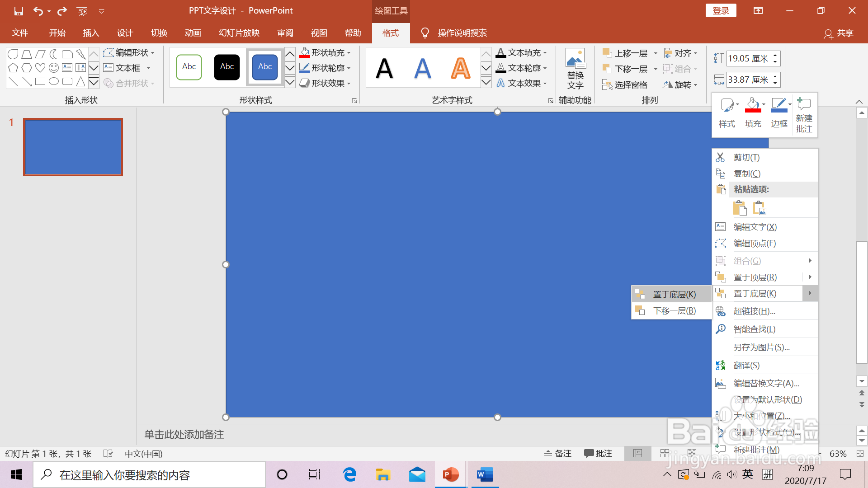This screenshot has height=488, width=868.
Task: Choose 编辑文字(X) from context menu
Action: (765, 227)
